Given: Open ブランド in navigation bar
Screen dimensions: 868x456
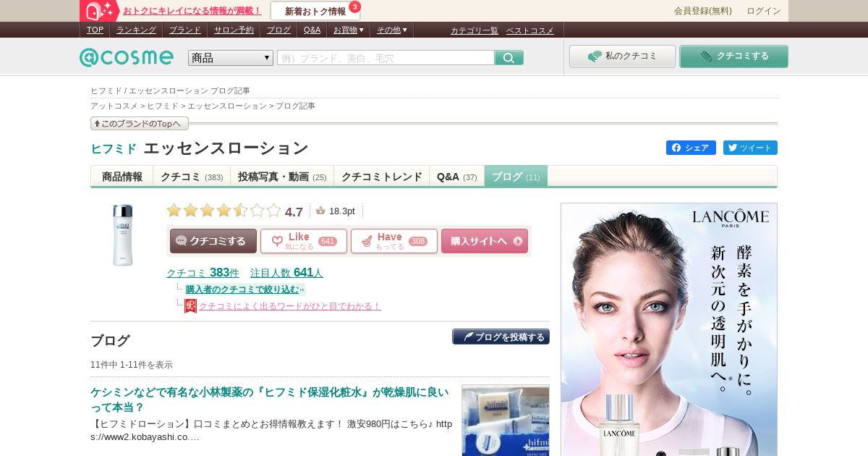Looking at the screenshot, I should [x=185, y=30].
